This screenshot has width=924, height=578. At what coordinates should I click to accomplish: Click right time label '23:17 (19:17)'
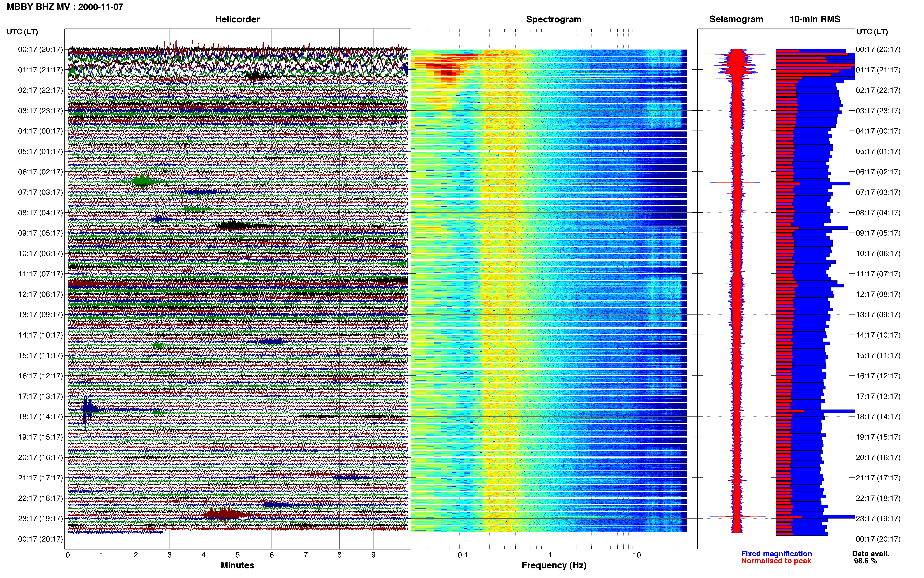[878, 519]
